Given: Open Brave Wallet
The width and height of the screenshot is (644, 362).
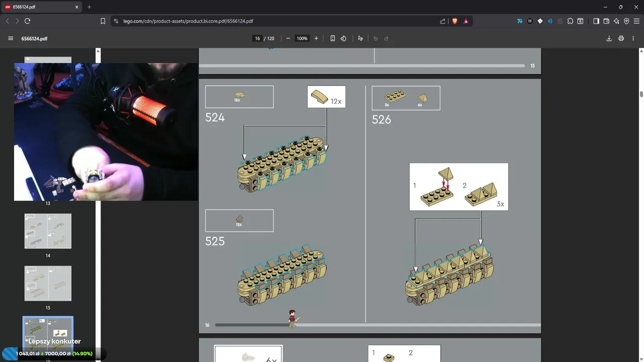Looking at the screenshot, I should 606,21.
